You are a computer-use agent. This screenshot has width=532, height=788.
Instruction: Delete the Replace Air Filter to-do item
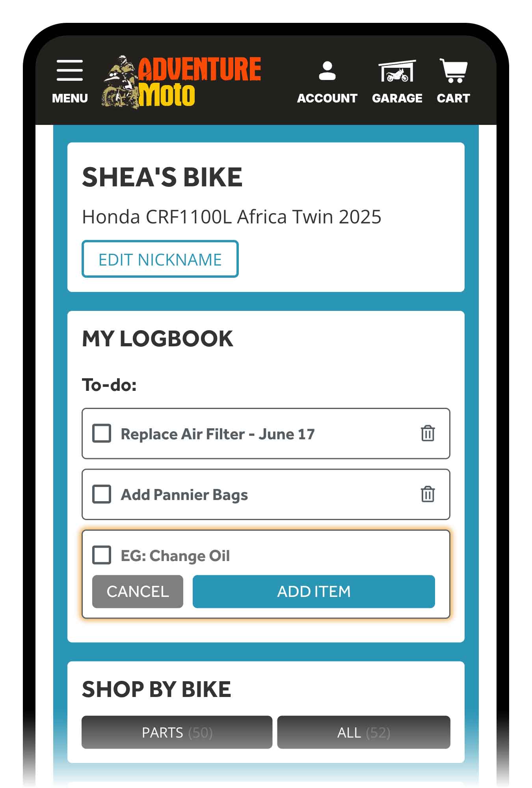coord(428,433)
